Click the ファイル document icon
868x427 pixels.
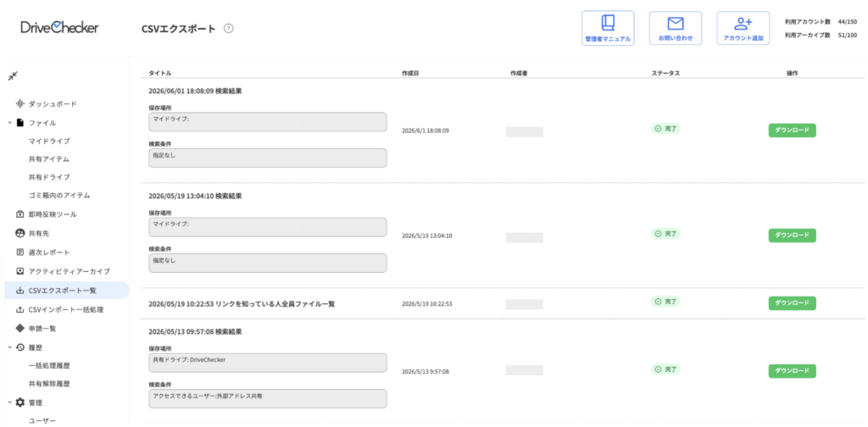[20, 122]
